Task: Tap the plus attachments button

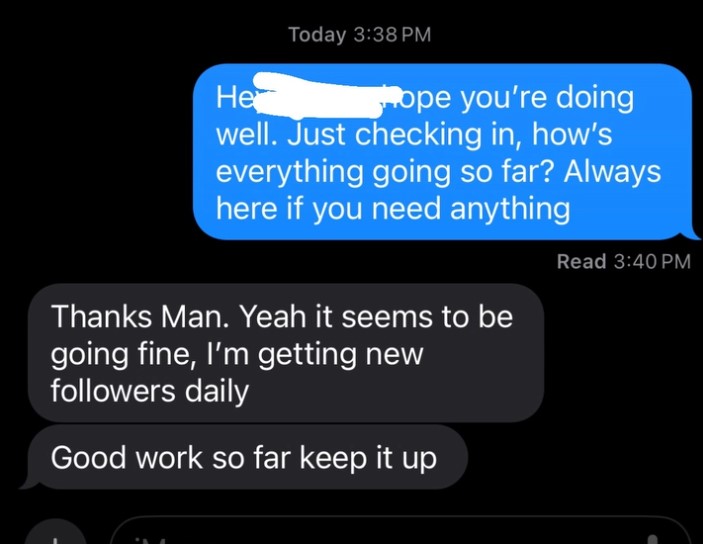Action: (x=55, y=535)
